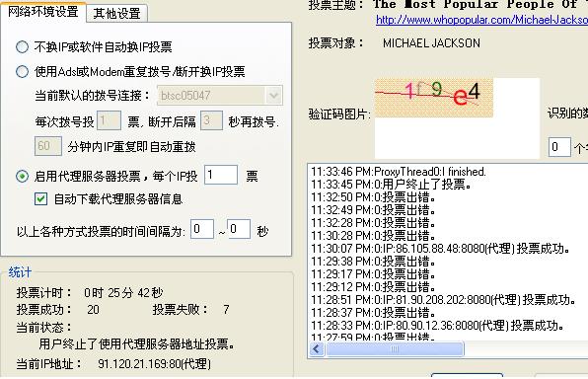Click the 断开后隔 seconds field

tap(211, 120)
